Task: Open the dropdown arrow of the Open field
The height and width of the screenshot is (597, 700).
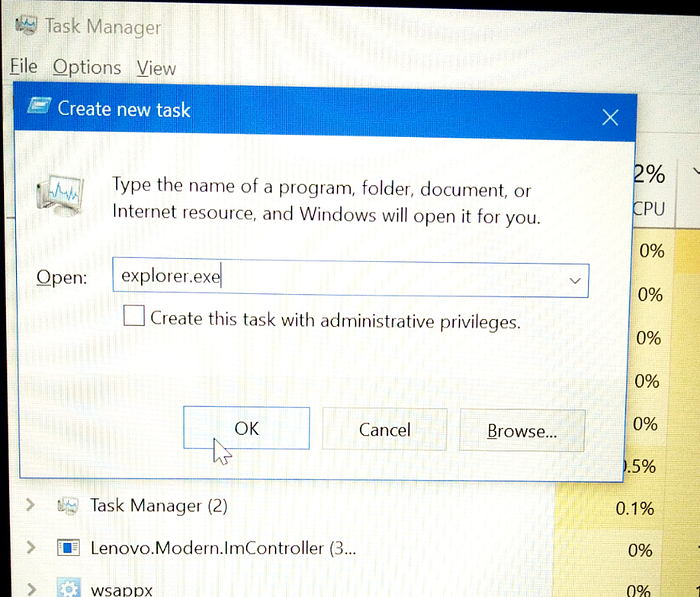Action: (x=575, y=280)
